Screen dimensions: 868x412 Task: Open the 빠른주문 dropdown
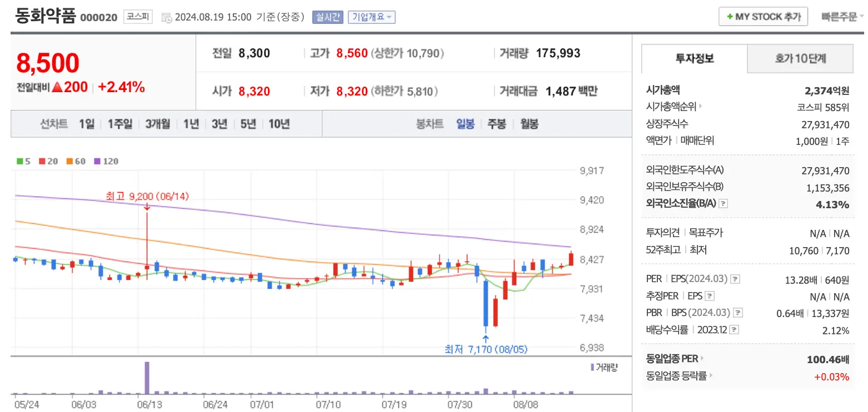click(x=842, y=17)
